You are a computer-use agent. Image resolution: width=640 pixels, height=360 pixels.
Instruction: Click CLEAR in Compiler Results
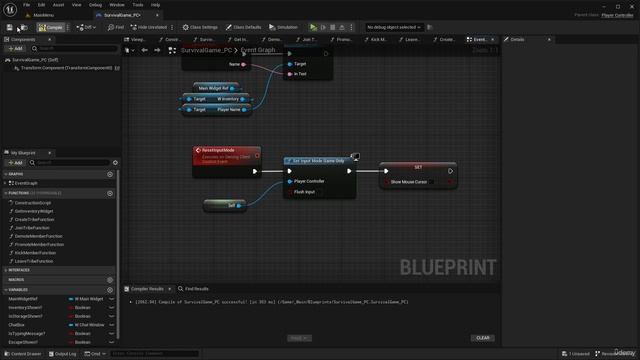click(482, 338)
